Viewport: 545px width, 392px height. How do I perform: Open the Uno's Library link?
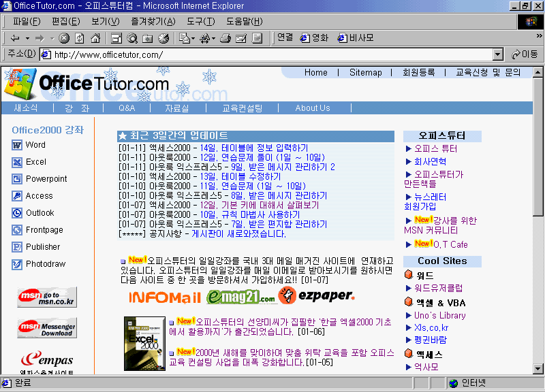(x=439, y=316)
